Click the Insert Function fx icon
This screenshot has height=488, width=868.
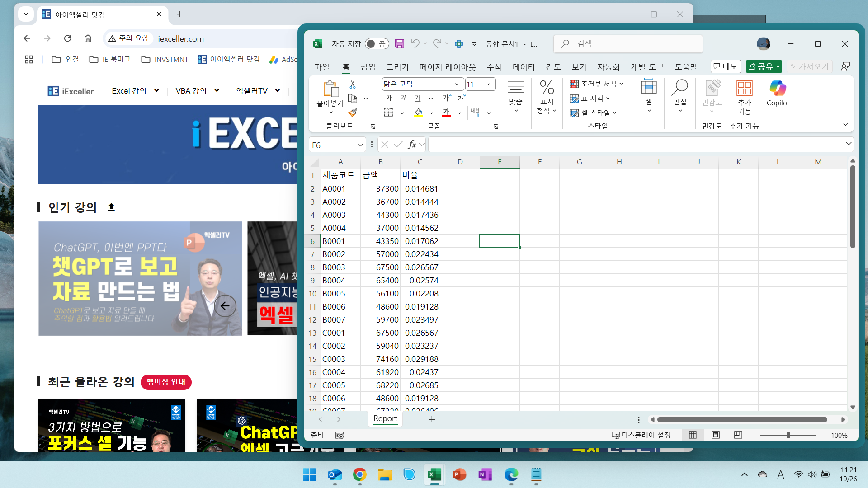[411, 145]
